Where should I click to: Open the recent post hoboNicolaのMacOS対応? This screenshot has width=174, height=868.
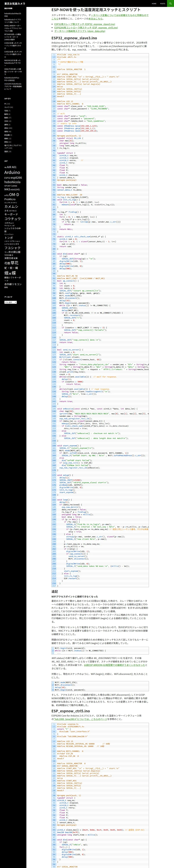pyautogui.click(x=13, y=15)
